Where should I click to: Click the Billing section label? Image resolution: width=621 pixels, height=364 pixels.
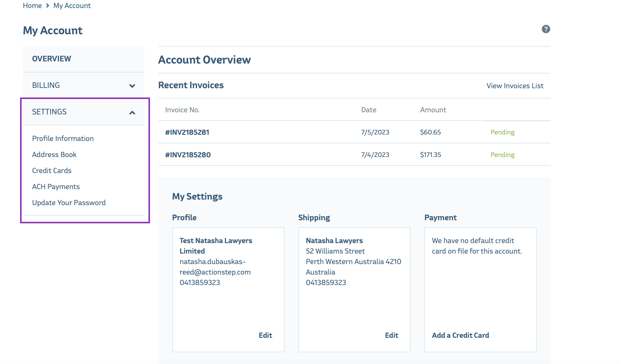[46, 85]
